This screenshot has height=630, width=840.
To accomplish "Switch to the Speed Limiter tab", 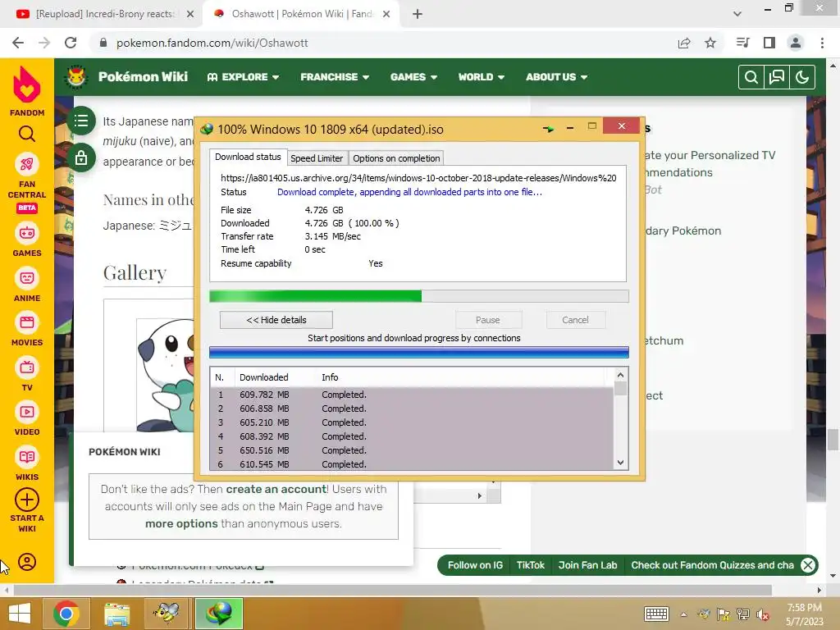I will [317, 158].
